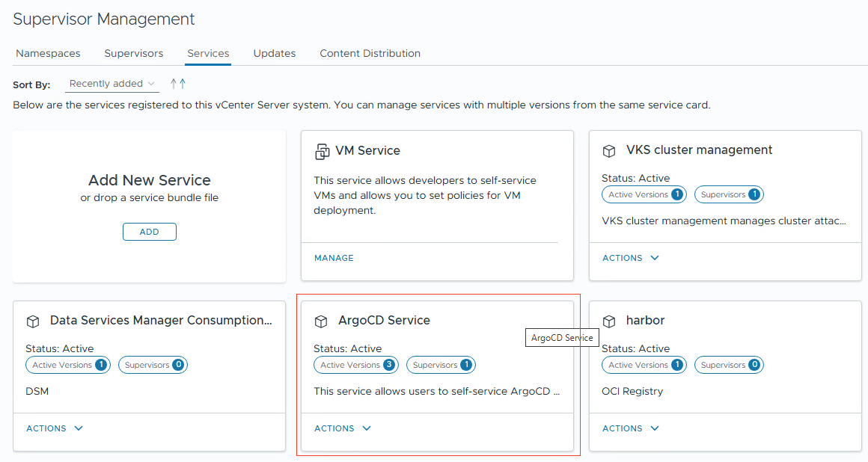
Task: Click harbor Supervisors count badge
Action: (754, 365)
